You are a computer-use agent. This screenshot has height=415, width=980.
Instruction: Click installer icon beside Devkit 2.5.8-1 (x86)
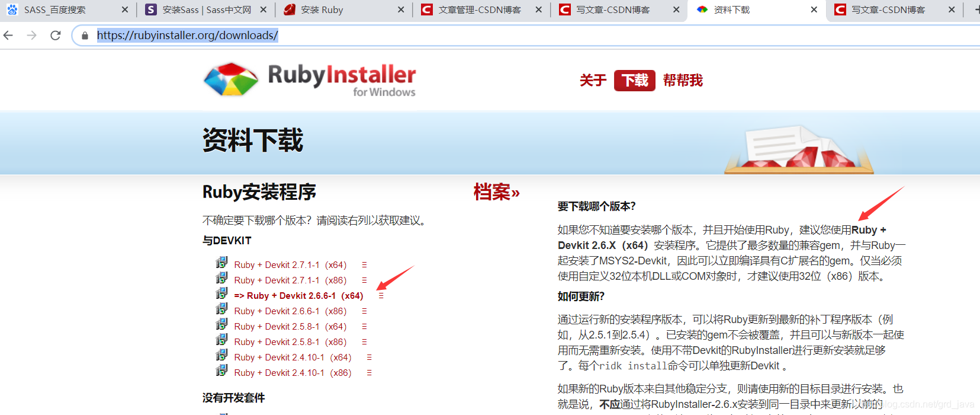221,340
